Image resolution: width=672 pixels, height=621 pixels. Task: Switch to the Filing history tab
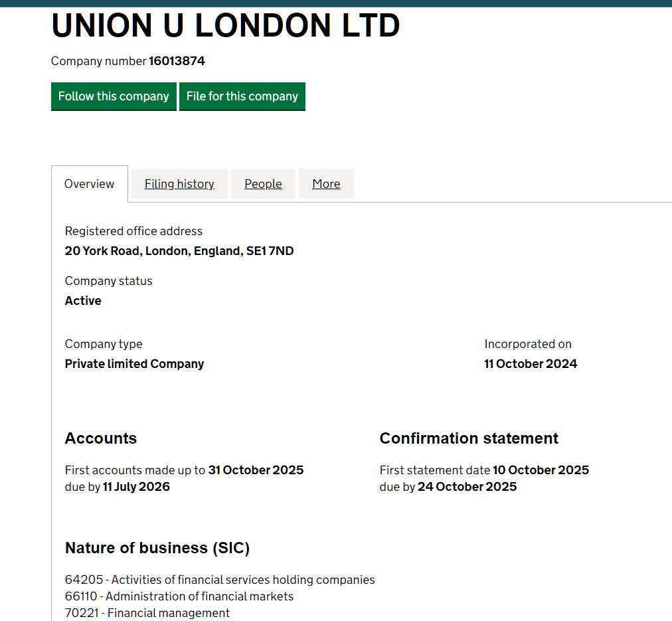point(179,183)
